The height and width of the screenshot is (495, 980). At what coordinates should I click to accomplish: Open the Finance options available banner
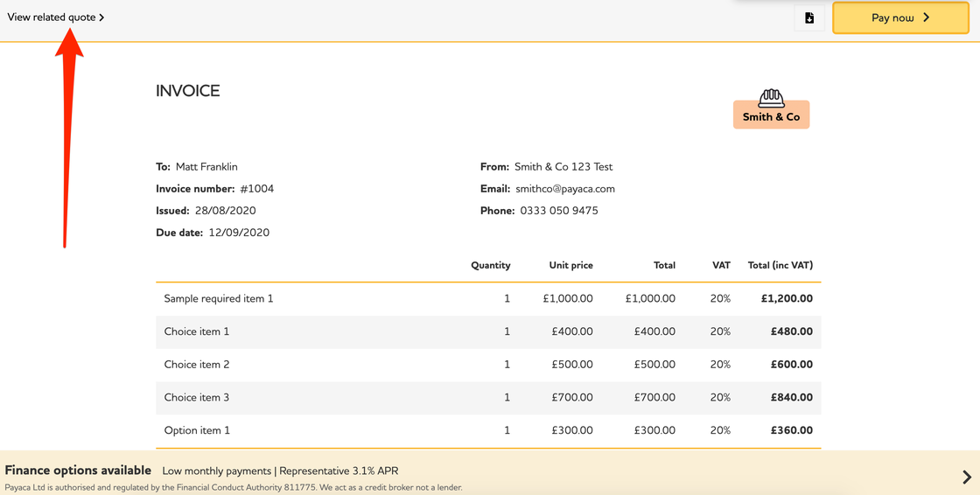coord(79,471)
